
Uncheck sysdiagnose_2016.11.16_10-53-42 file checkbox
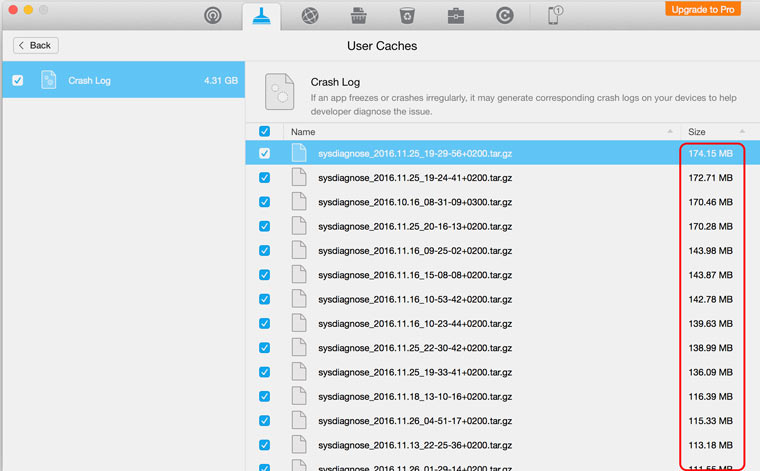click(264, 299)
